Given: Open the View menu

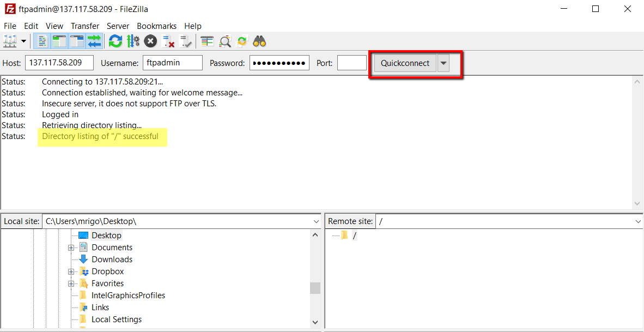Looking at the screenshot, I should (54, 26).
